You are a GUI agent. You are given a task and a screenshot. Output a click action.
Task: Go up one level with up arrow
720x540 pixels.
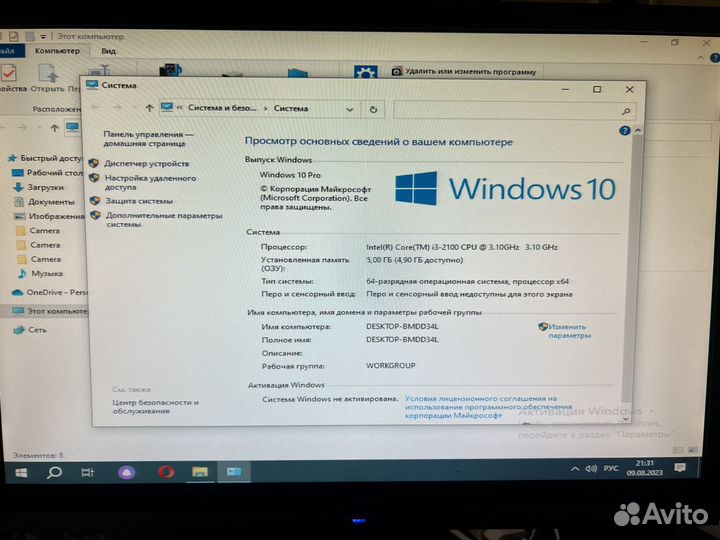tap(149, 108)
